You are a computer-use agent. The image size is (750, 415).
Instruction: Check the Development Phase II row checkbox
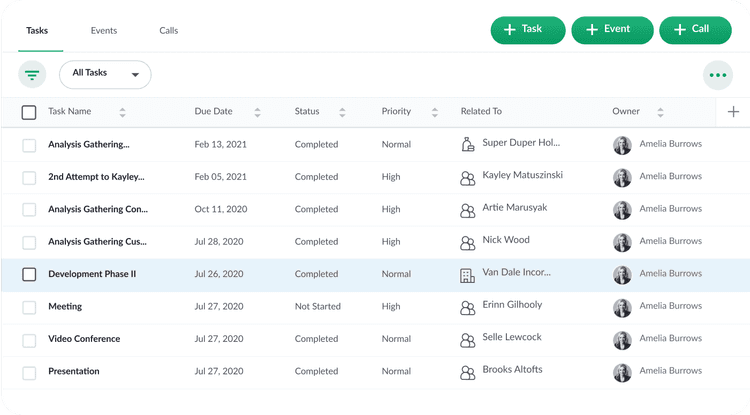[29, 274]
